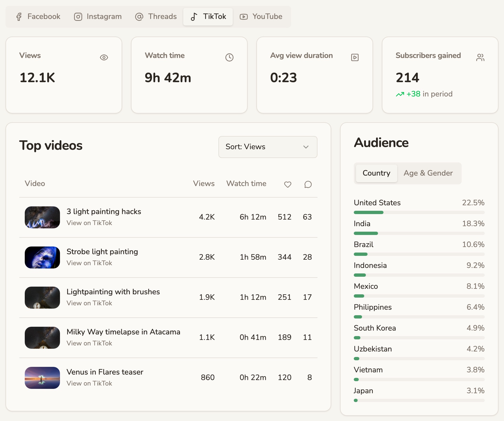Screen dimensions: 504x421
Task: Open View on TikTok for Venus in Flares teaser
Action: (89, 383)
